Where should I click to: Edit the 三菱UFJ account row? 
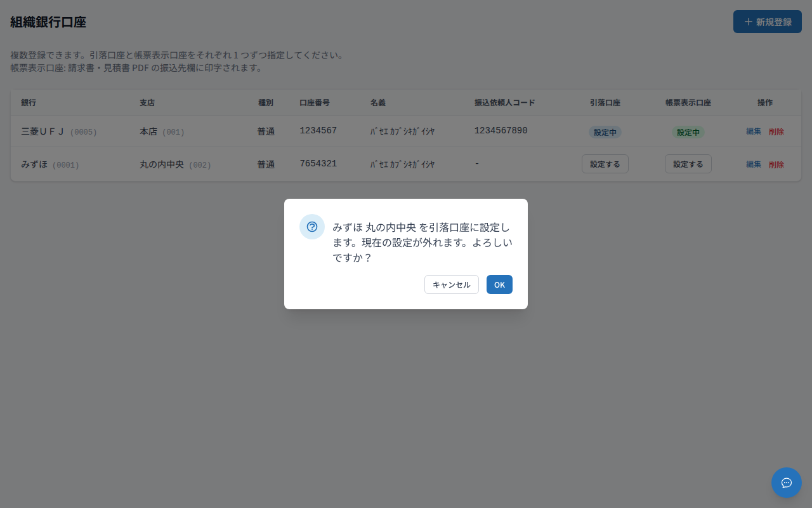pos(754,131)
